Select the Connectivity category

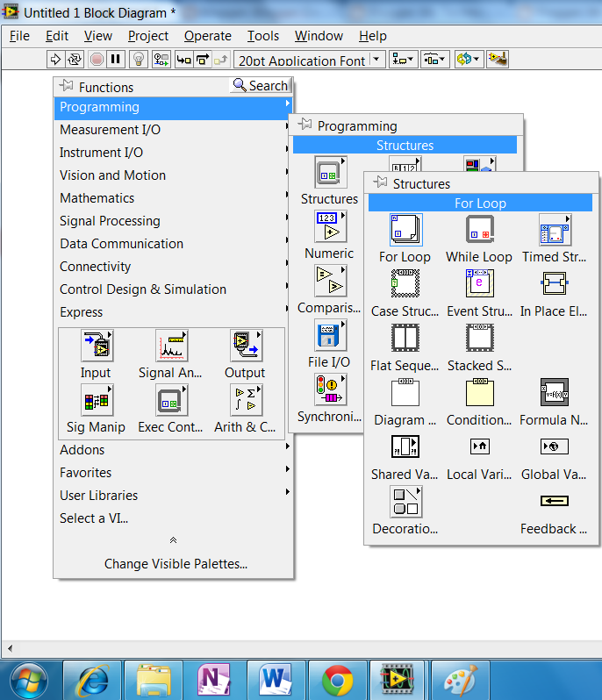click(173, 266)
